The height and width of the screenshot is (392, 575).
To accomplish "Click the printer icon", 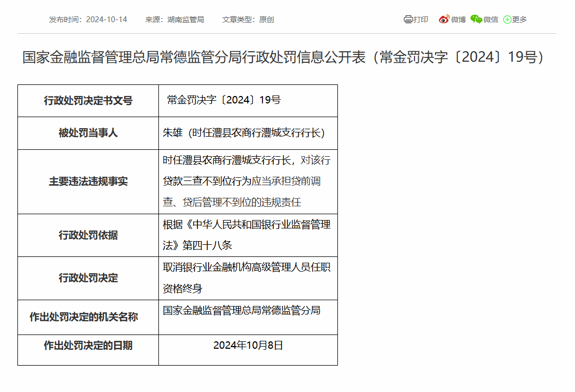I will (x=408, y=20).
